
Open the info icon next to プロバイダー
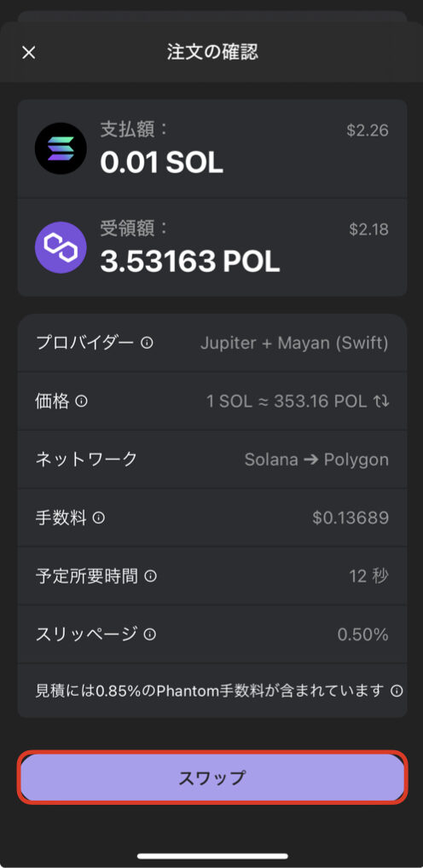(147, 343)
